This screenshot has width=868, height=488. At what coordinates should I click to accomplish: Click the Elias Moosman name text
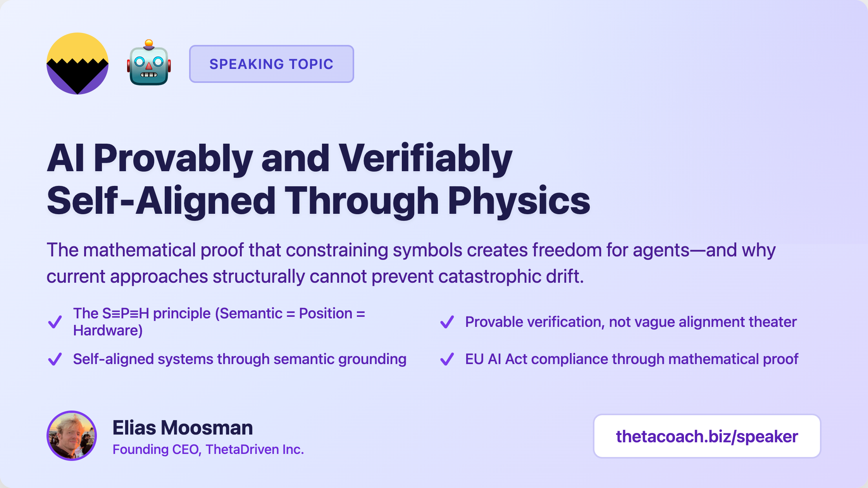point(183,428)
